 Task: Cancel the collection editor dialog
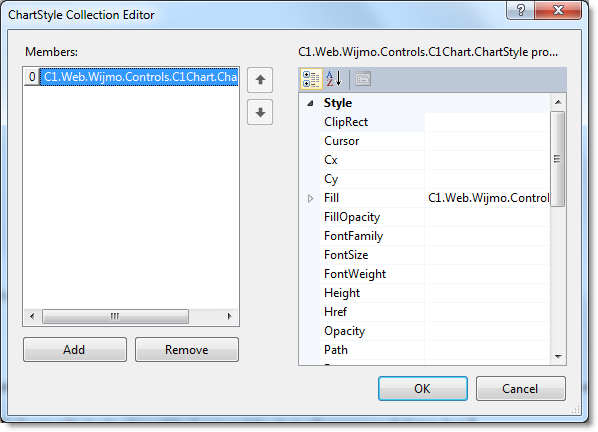pyautogui.click(x=521, y=389)
